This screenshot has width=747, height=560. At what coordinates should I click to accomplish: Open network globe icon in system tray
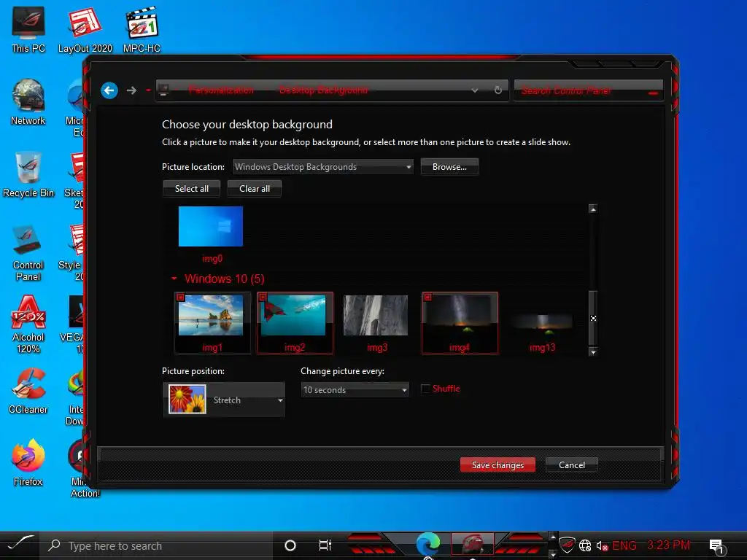point(585,545)
